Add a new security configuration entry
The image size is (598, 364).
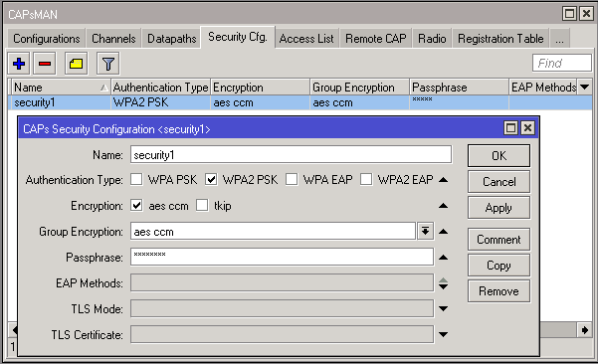pyautogui.click(x=19, y=64)
